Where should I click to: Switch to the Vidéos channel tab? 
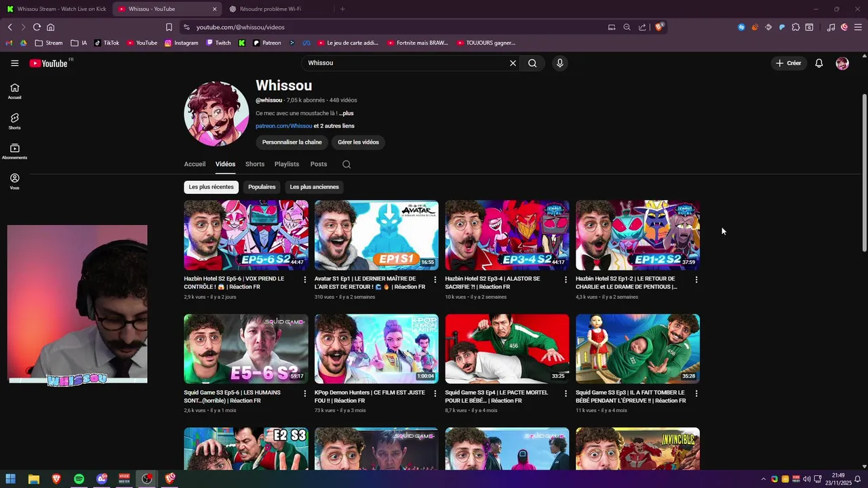(225, 164)
